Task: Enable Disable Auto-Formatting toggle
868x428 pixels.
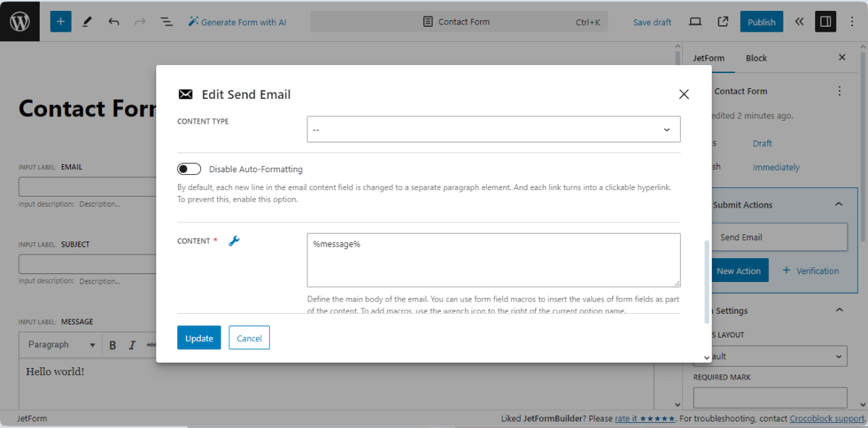Action: (189, 168)
